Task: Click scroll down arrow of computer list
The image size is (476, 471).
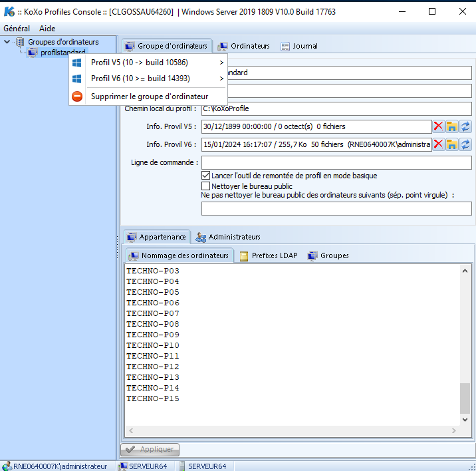Action: [465, 419]
